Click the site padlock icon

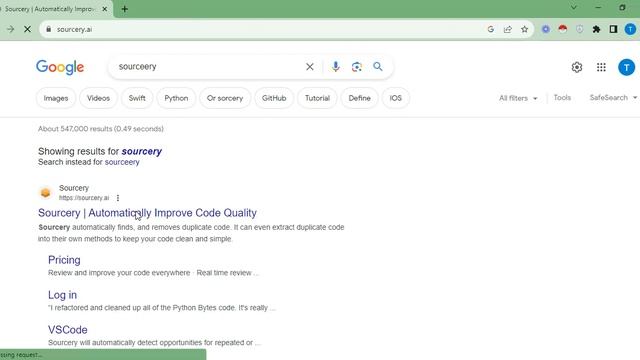pos(49,29)
